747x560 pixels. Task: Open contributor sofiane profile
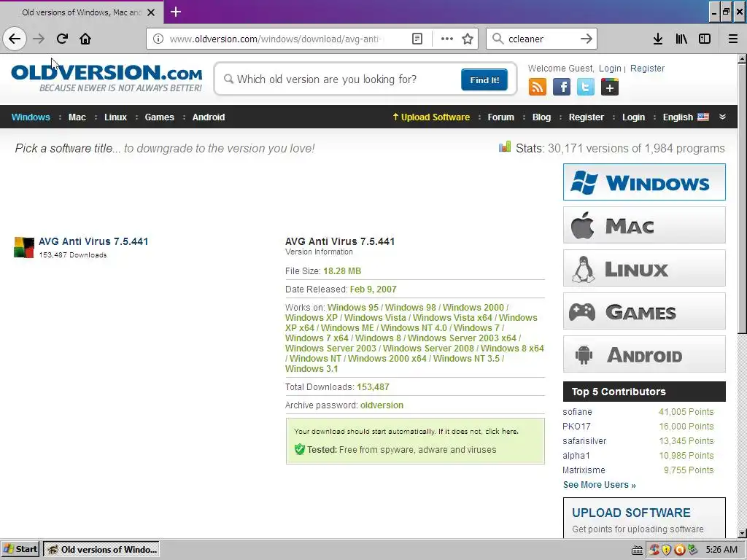[x=578, y=412]
